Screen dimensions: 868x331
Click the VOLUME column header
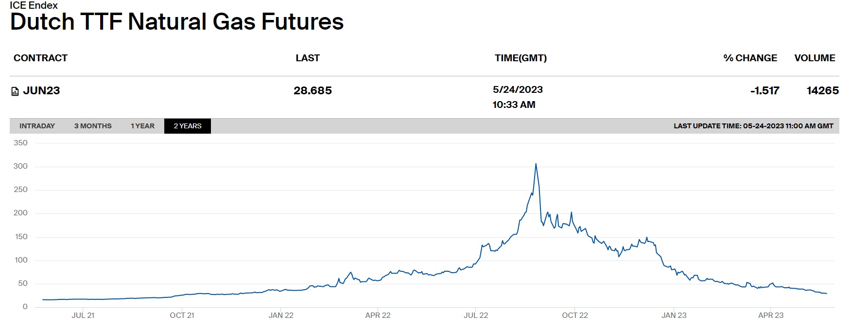tap(815, 58)
